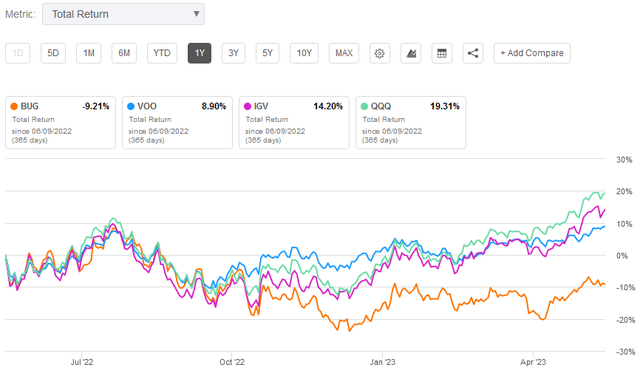Click the 14.20% IGV return value
The height and width of the screenshot is (376, 640).
pyautogui.click(x=328, y=107)
